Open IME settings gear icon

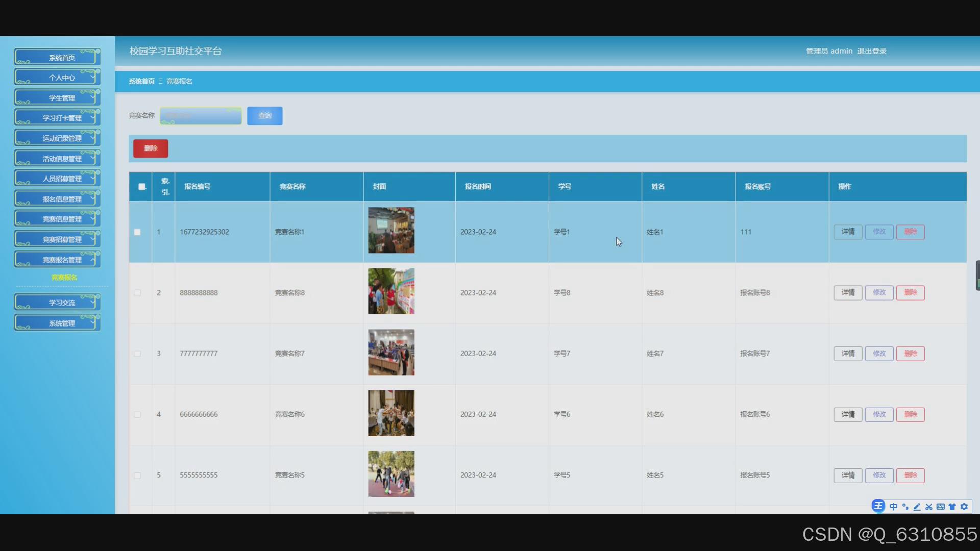pyautogui.click(x=964, y=507)
